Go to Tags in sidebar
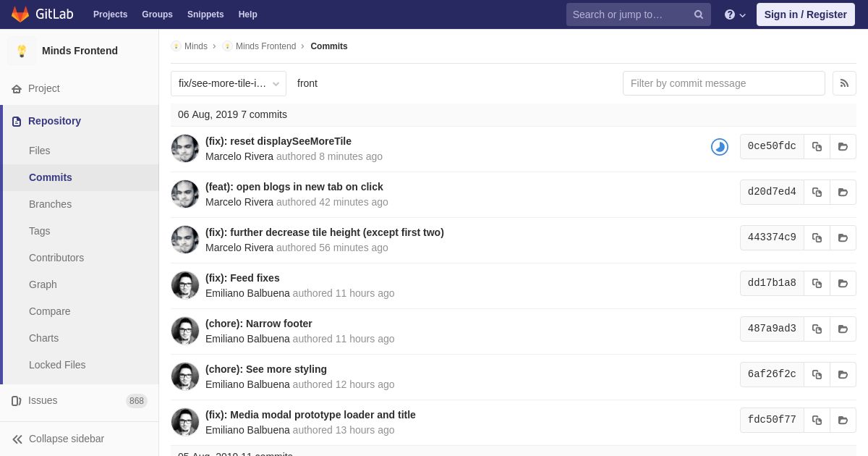The width and height of the screenshot is (868, 456). [x=40, y=231]
